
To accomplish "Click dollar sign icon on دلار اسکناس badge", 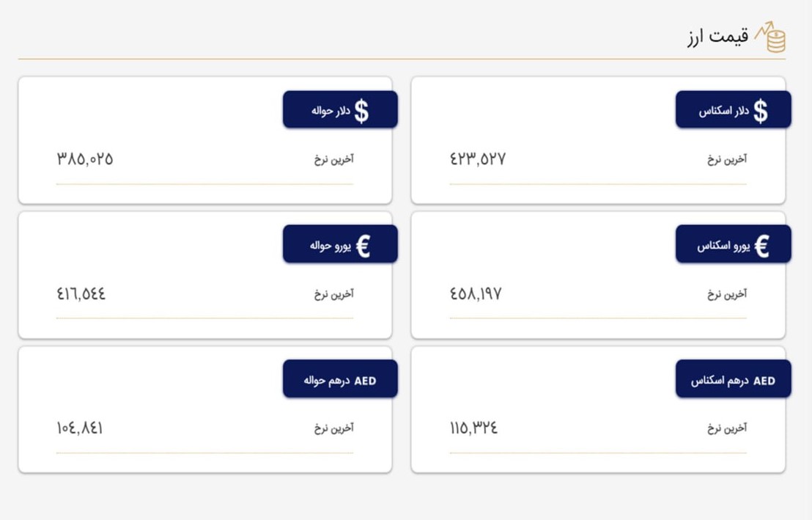I will click(760, 111).
